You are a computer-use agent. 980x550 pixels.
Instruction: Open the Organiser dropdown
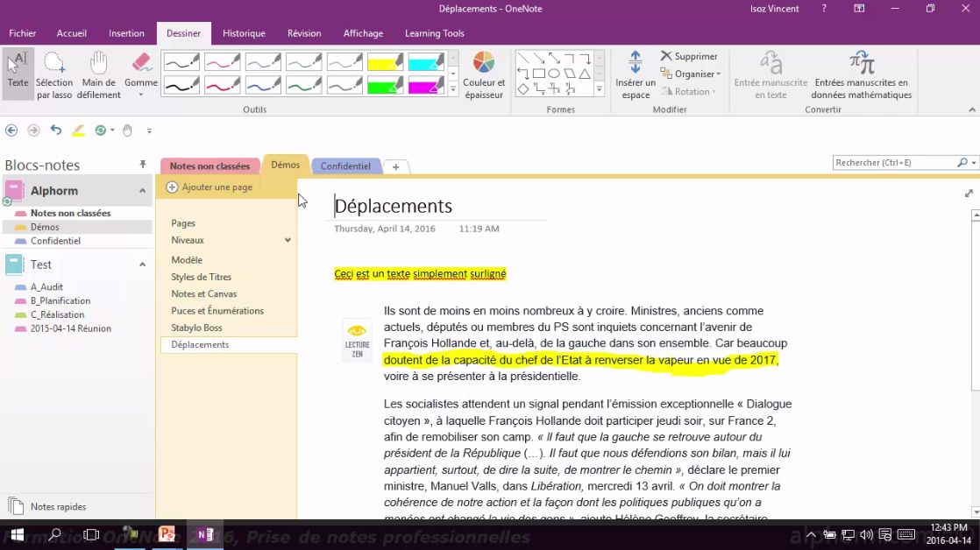click(x=690, y=74)
